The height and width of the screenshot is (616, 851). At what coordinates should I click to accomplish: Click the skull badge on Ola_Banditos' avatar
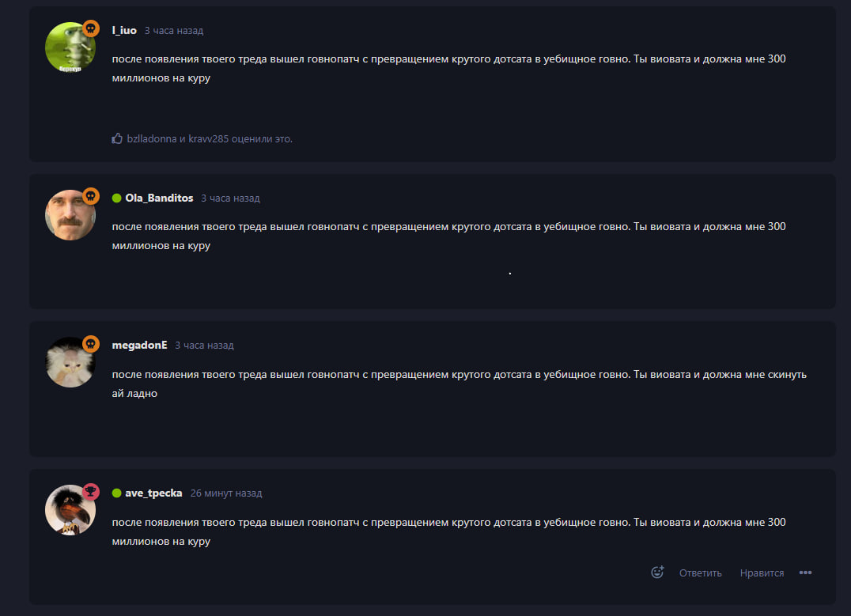tap(91, 196)
